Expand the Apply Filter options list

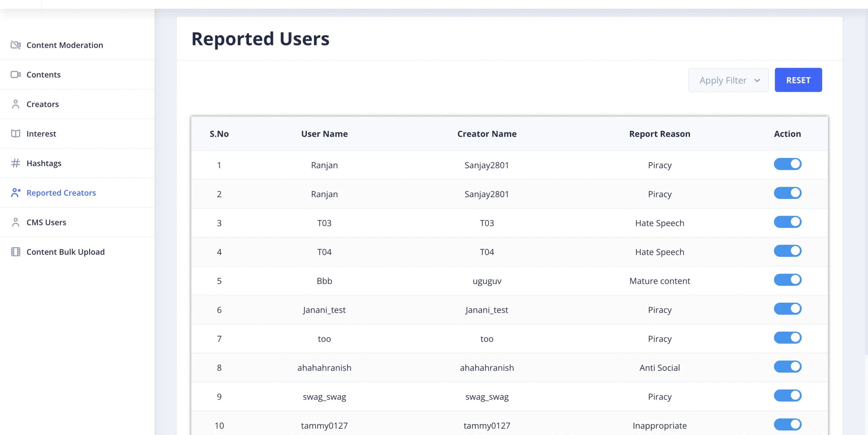tap(728, 80)
